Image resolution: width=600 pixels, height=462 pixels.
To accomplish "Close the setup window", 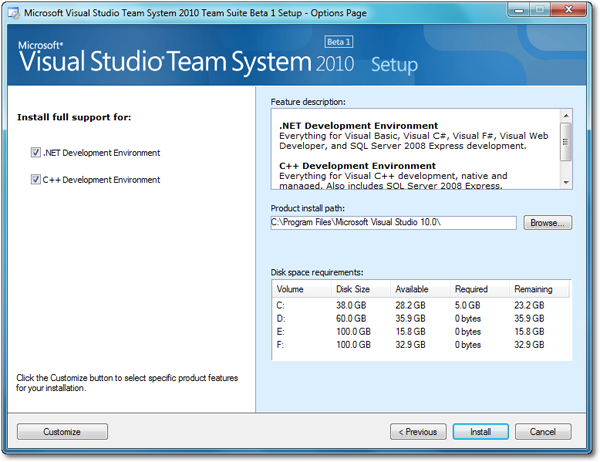I will coord(569,10).
